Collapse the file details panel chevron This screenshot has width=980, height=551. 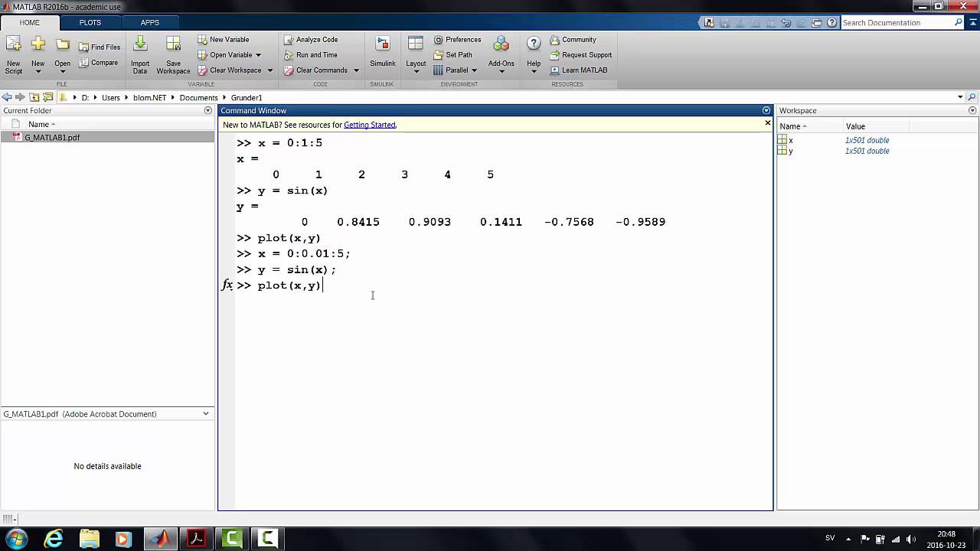point(205,414)
